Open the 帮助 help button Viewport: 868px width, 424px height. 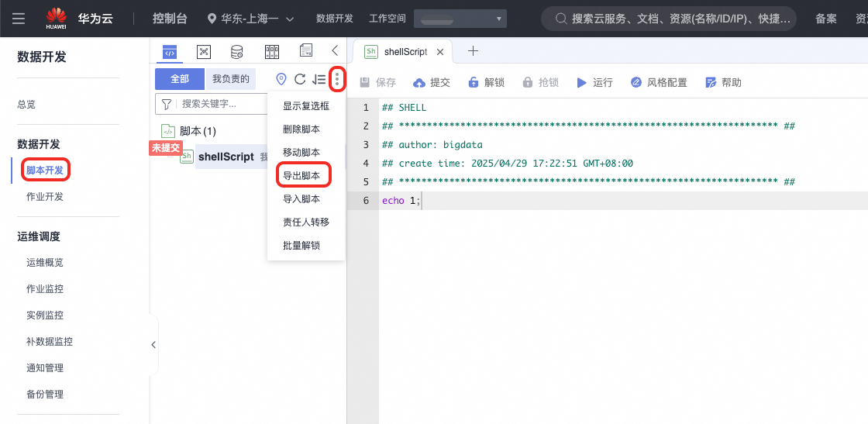pos(723,82)
